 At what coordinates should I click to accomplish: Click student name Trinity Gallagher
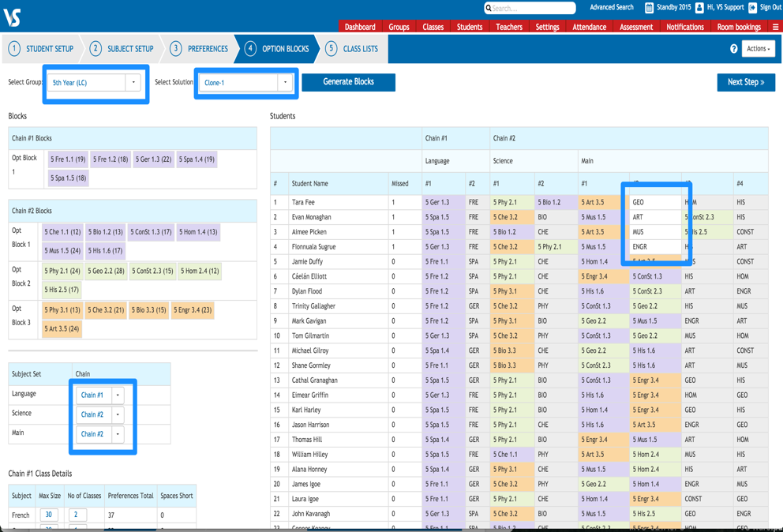pyautogui.click(x=313, y=305)
